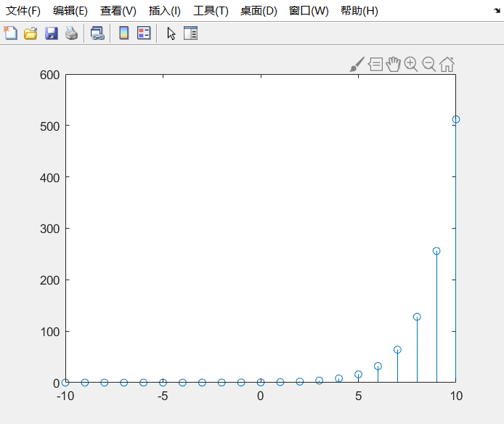Click the y-axis label 600
Screen dimensions: 504x424
(50, 76)
